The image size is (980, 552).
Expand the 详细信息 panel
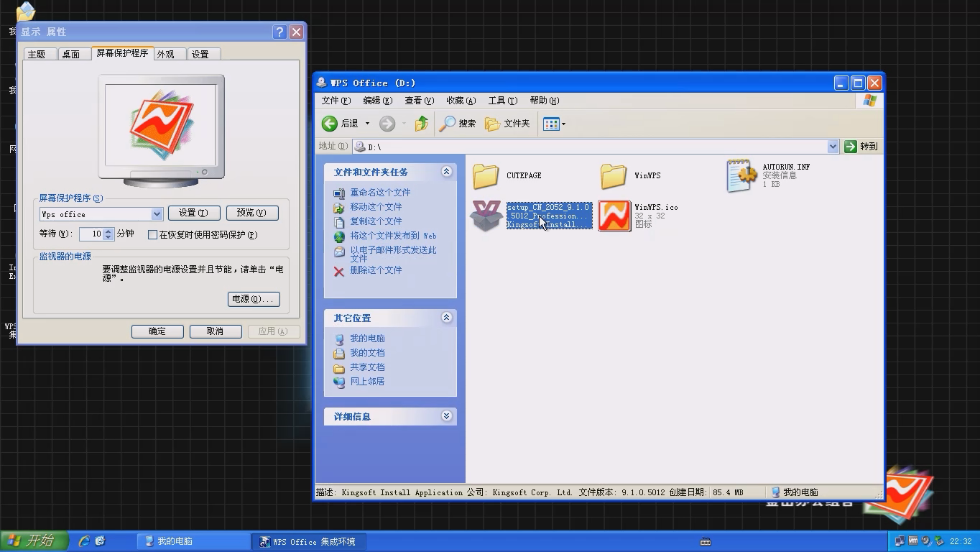tap(446, 416)
